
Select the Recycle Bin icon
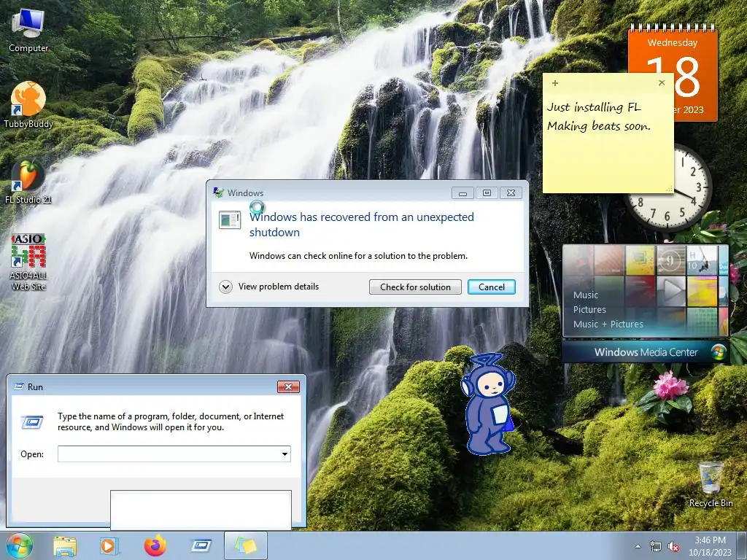(711, 484)
